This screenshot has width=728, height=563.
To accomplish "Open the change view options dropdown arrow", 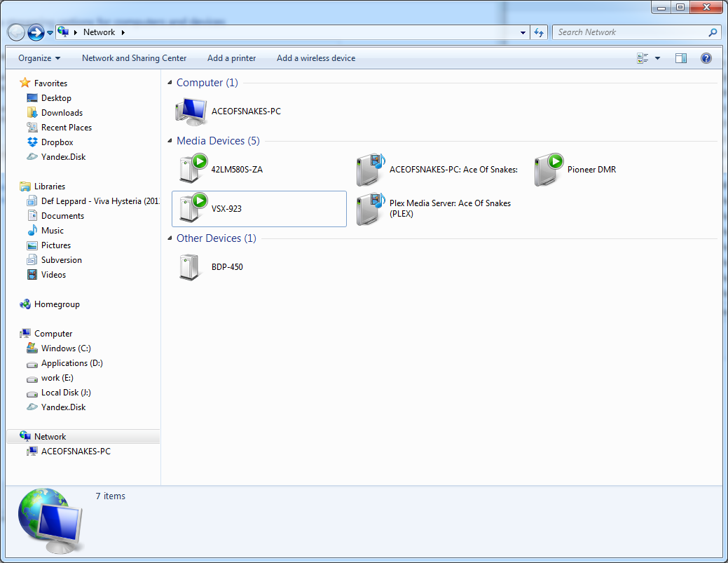I will pyautogui.click(x=657, y=58).
